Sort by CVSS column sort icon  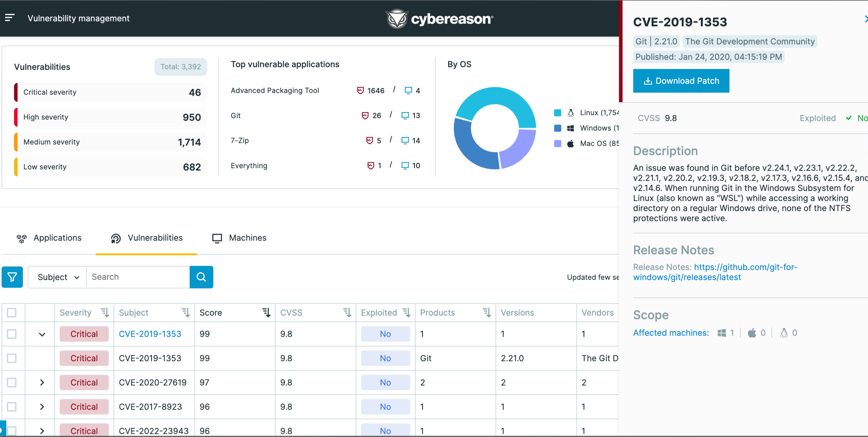point(347,312)
